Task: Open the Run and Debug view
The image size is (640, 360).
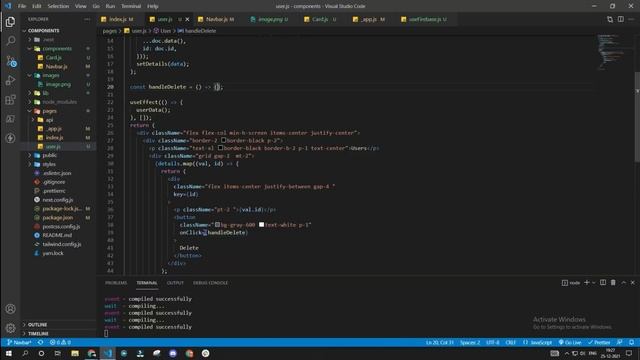Action: (11, 80)
